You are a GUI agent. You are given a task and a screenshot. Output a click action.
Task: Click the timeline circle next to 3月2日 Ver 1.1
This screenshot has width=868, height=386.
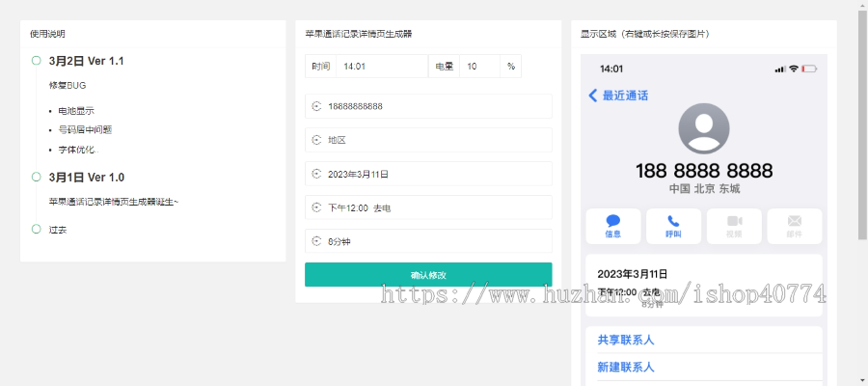tap(36, 61)
